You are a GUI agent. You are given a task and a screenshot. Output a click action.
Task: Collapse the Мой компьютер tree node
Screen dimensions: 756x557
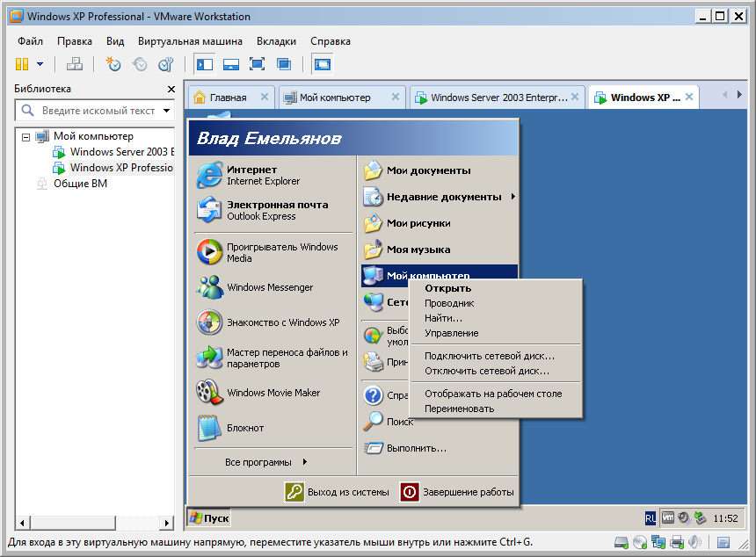coord(26,137)
